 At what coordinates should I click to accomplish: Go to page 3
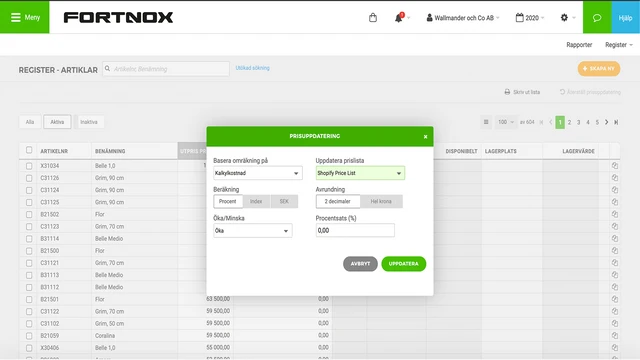[x=578, y=122]
